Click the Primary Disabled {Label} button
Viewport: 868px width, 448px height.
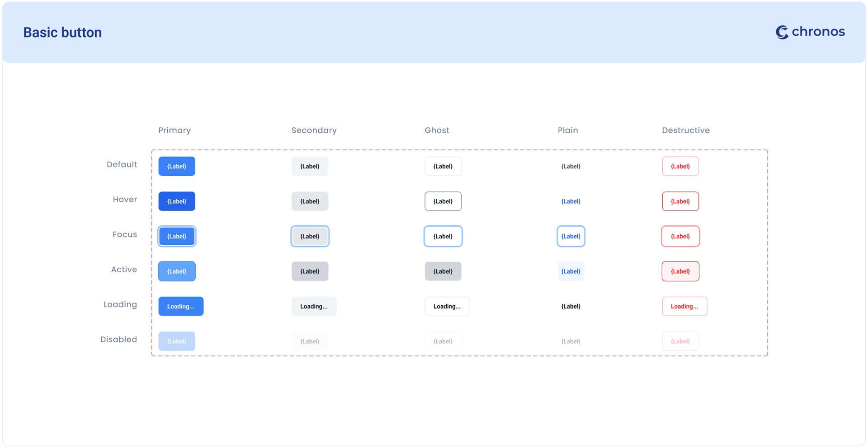coord(177,341)
